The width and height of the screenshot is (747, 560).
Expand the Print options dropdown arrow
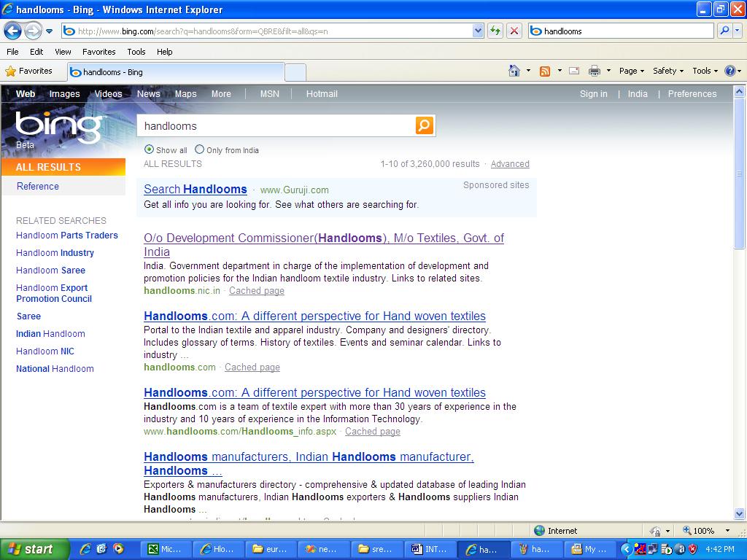(608, 71)
